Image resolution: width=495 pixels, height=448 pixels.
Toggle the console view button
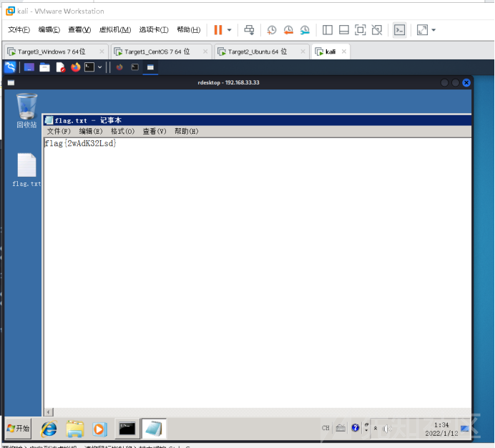coord(399,30)
